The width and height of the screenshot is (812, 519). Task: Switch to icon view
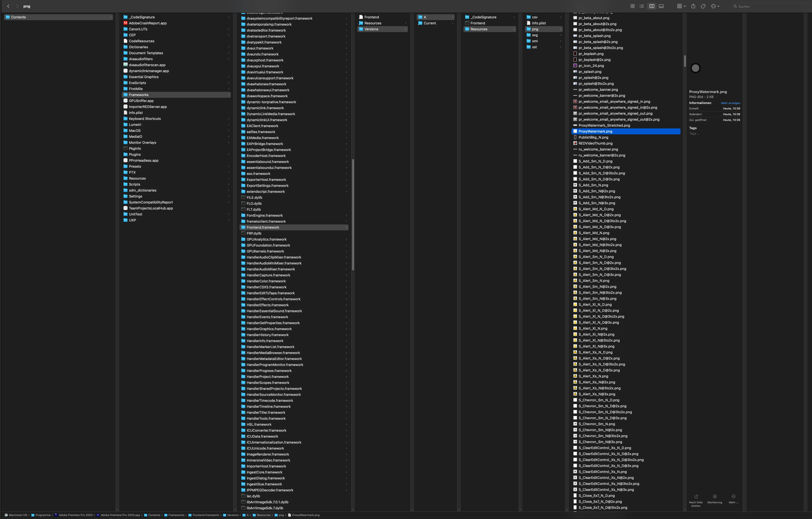coord(632,6)
